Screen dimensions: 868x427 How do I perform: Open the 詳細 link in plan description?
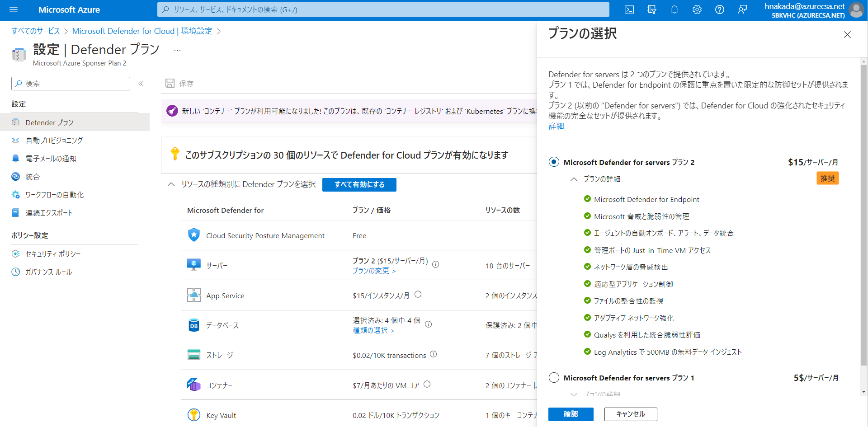tap(556, 126)
